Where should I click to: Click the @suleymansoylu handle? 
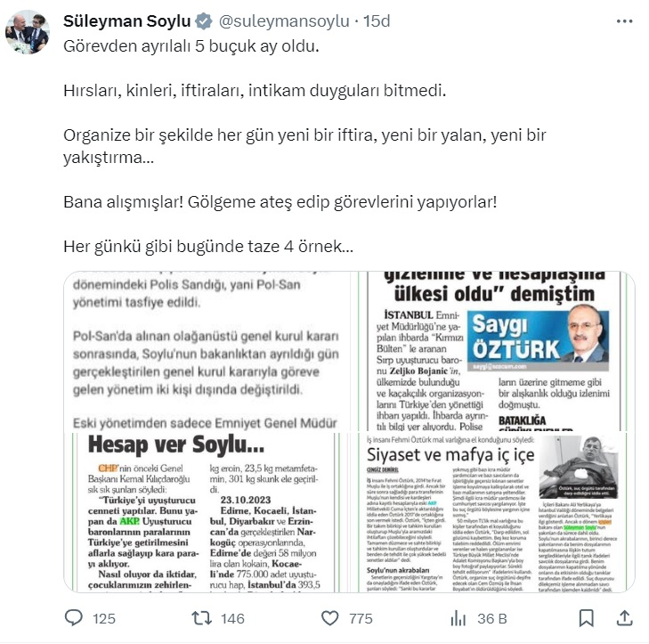point(284,21)
